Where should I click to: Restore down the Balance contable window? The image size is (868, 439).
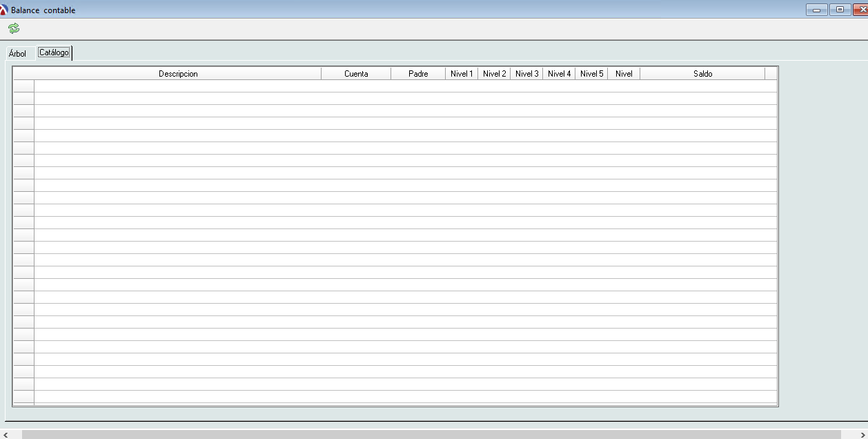840,10
